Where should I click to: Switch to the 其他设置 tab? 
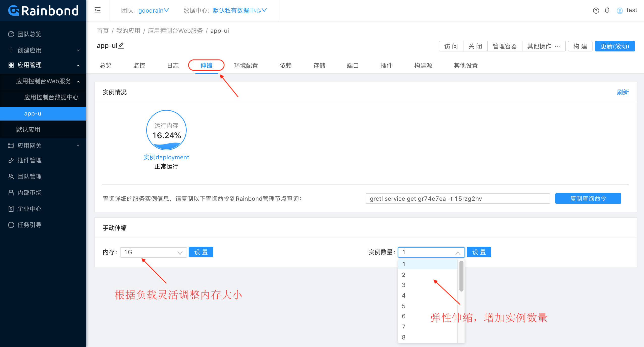(x=466, y=66)
